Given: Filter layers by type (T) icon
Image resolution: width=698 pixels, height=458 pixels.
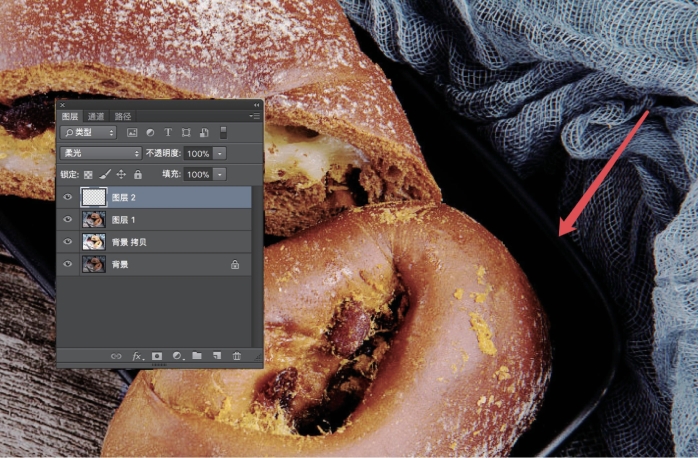Looking at the screenshot, I should click(168, 132).
